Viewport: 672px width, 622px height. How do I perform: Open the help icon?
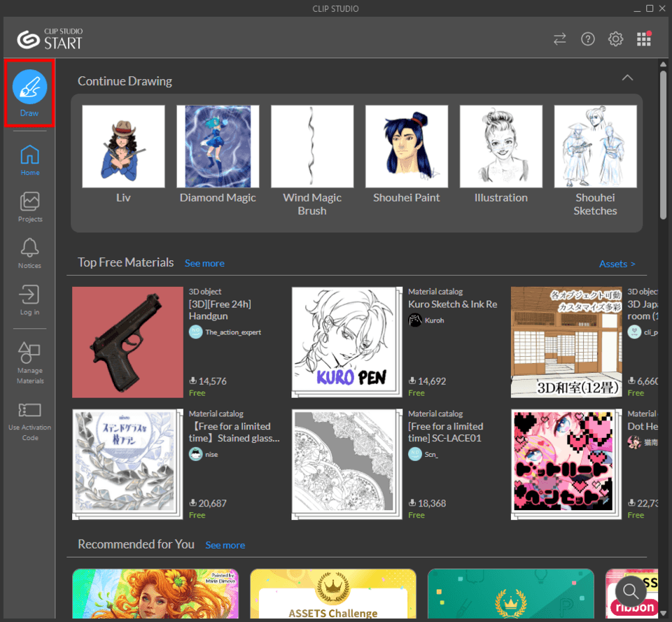point(587,38)
